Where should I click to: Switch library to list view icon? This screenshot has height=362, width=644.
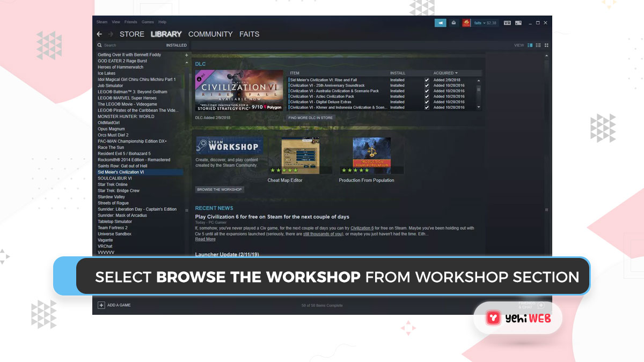pos(538,45)
